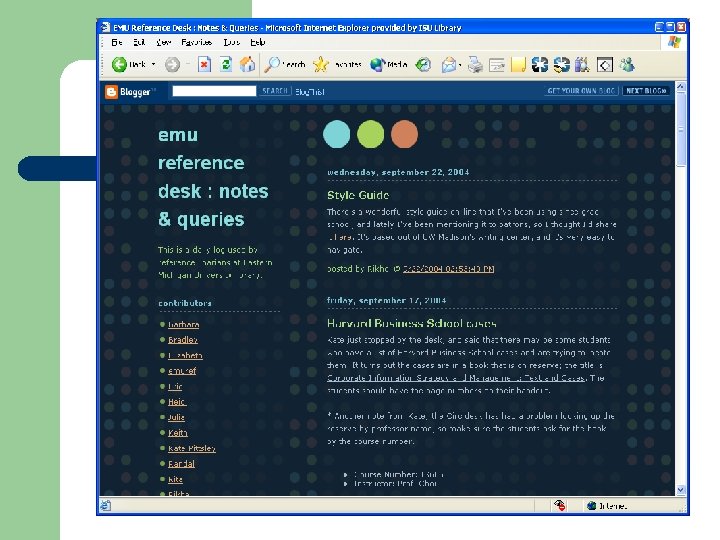Image resolution: width=720 pixels, height=540 pixels.
Task: Click the Edit page toolbar icon
Action: (x=497, y=65)
